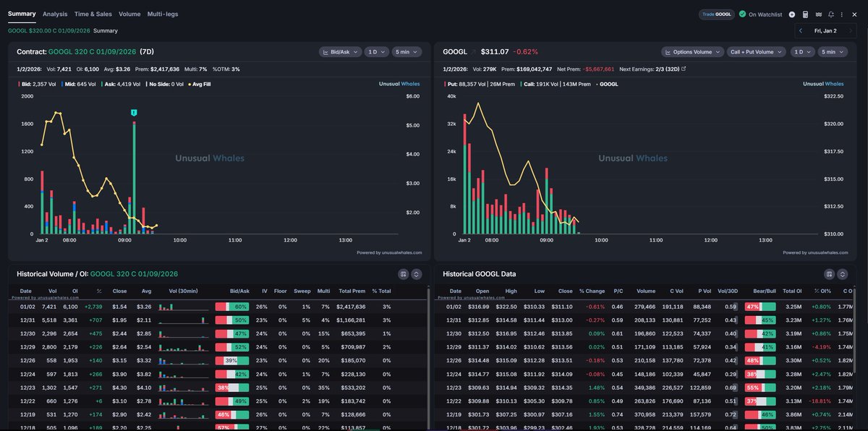Click the columns icon in Historical Volume / OI panel
This screenshot has width=868, height=431.
pos(404,274)
